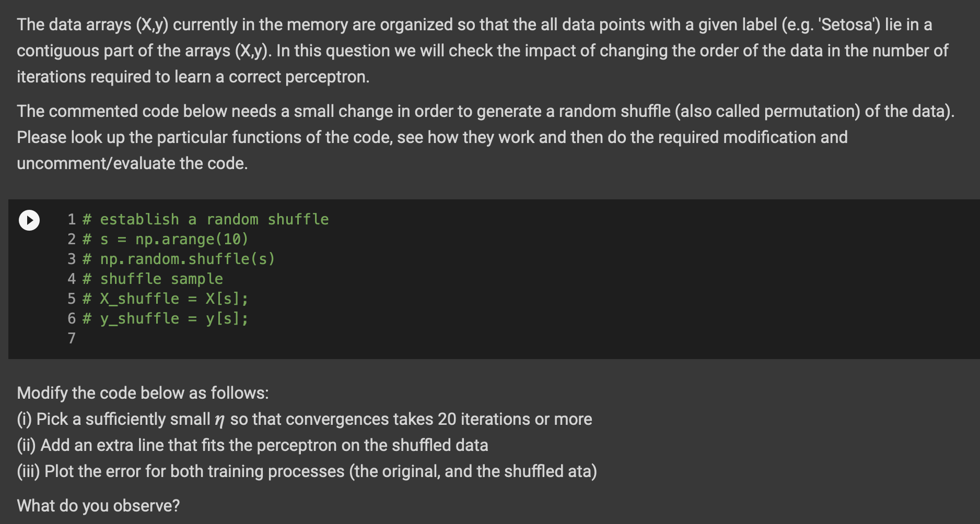The image size is (980, 524).
Task: Click the 'X_shuffle = X[s];' code line
Action: pos(166,299)
